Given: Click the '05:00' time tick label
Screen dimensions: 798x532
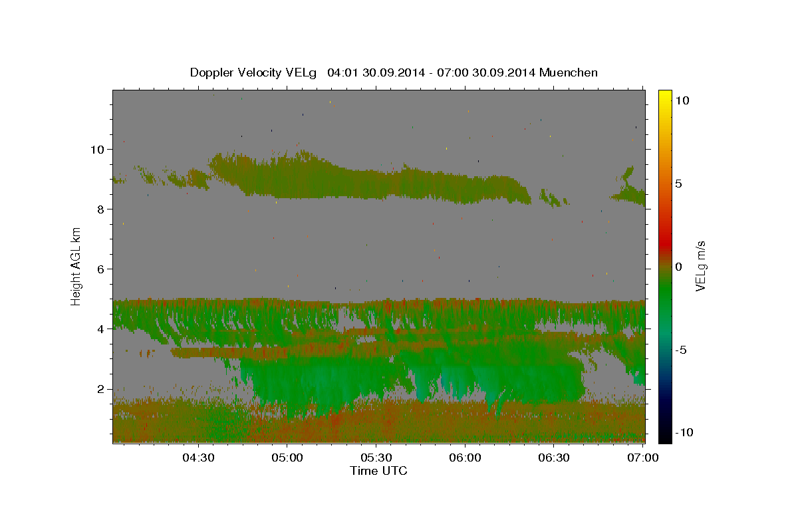Looking at the screenshot, I should [287, 458].
